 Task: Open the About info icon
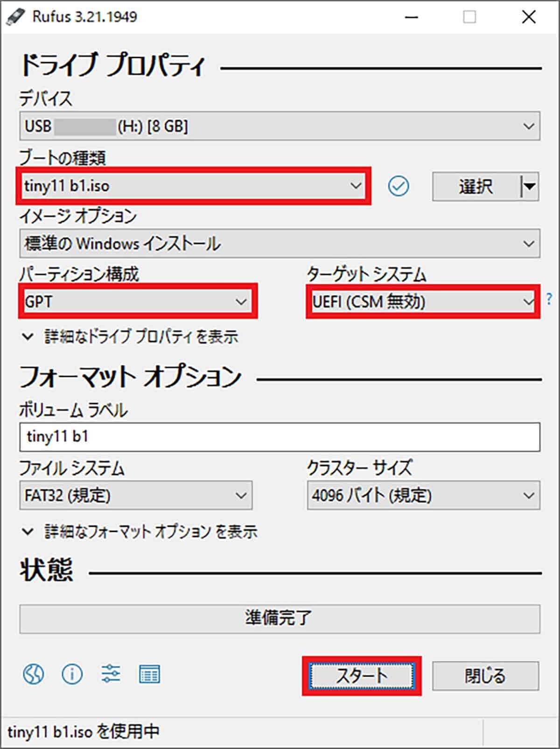[x=72, y=674]
